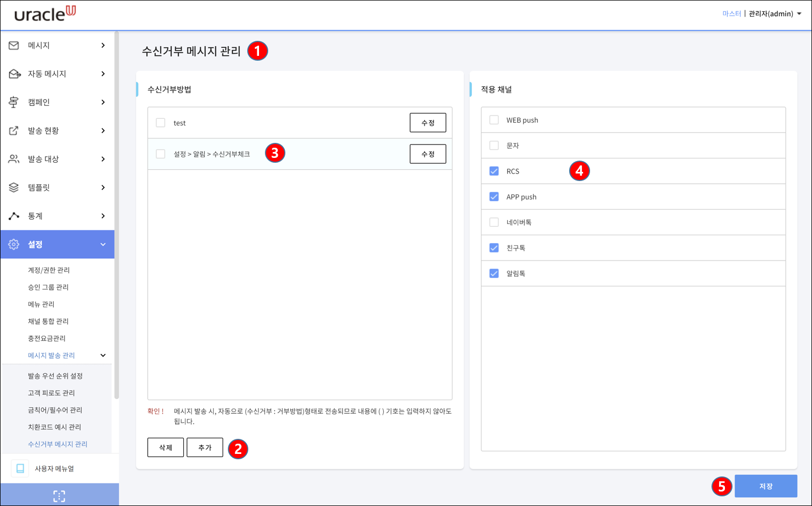Click 수정 button for test row
The width and height of the screenshot is (812, 506).
tap(428, 122)
